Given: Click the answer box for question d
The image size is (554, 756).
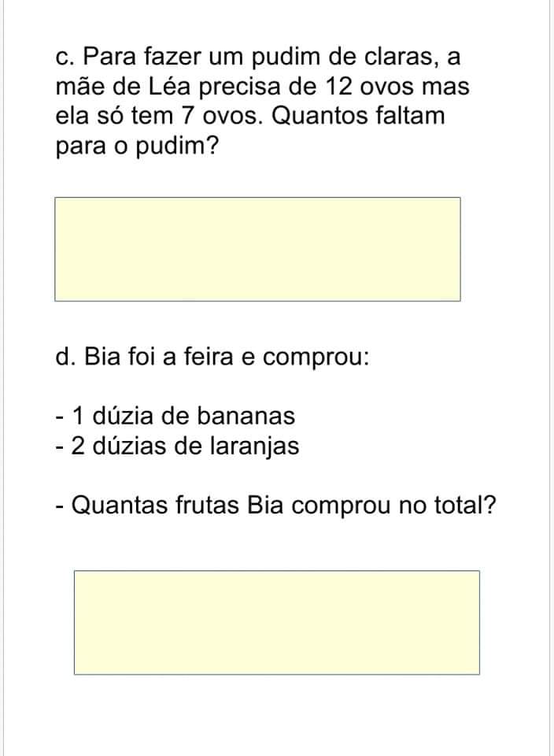Looking at the screenshot, I should coord(277,622).
